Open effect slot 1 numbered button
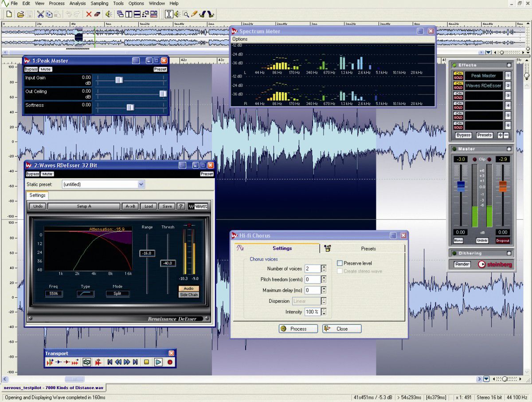This screenshot has width=532, height=402. [x=508, y=76]
